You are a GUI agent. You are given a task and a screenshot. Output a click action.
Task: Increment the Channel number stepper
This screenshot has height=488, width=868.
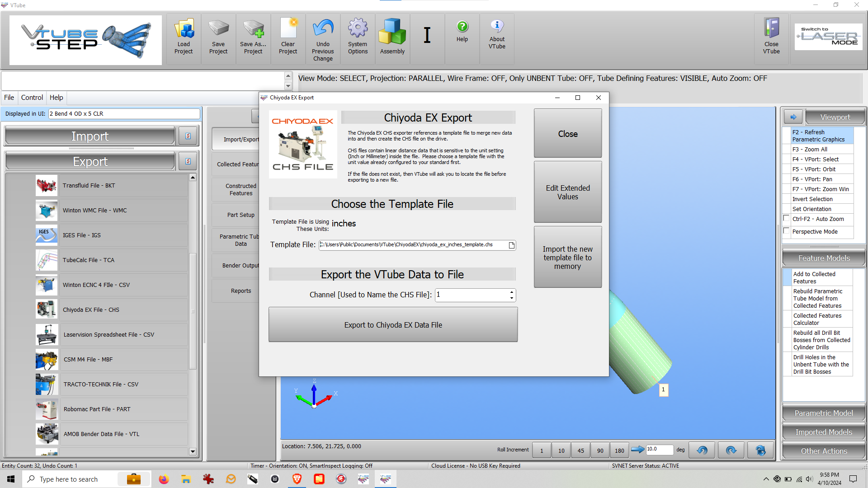pos(512,292)
